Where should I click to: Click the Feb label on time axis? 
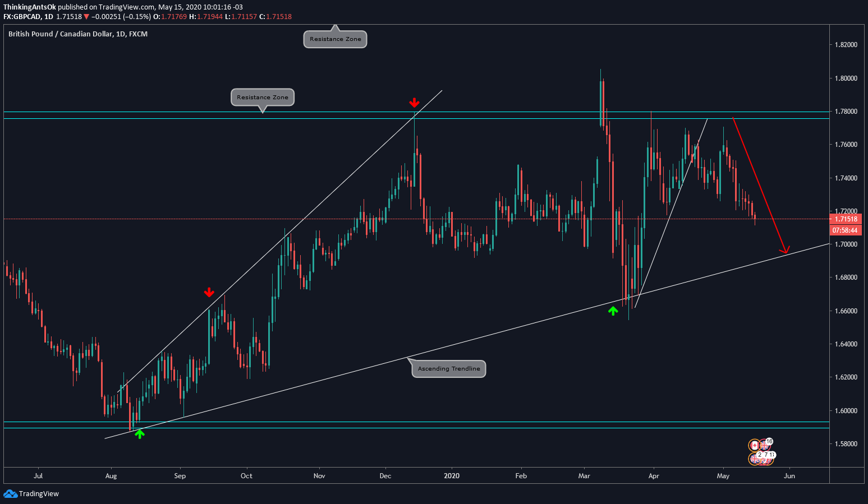click(x=521, y=476)
